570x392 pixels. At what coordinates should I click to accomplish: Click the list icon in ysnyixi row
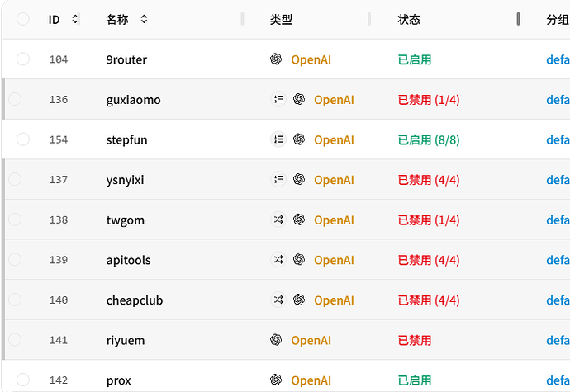point(278,179)
